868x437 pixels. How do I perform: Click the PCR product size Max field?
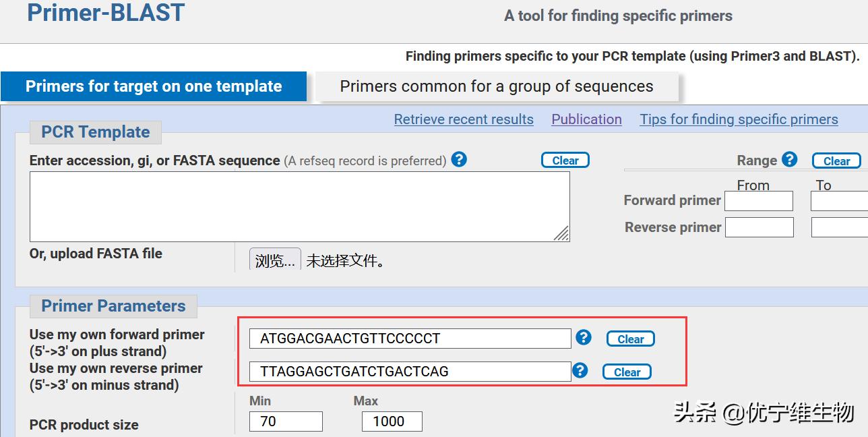(x=392, y=421)
